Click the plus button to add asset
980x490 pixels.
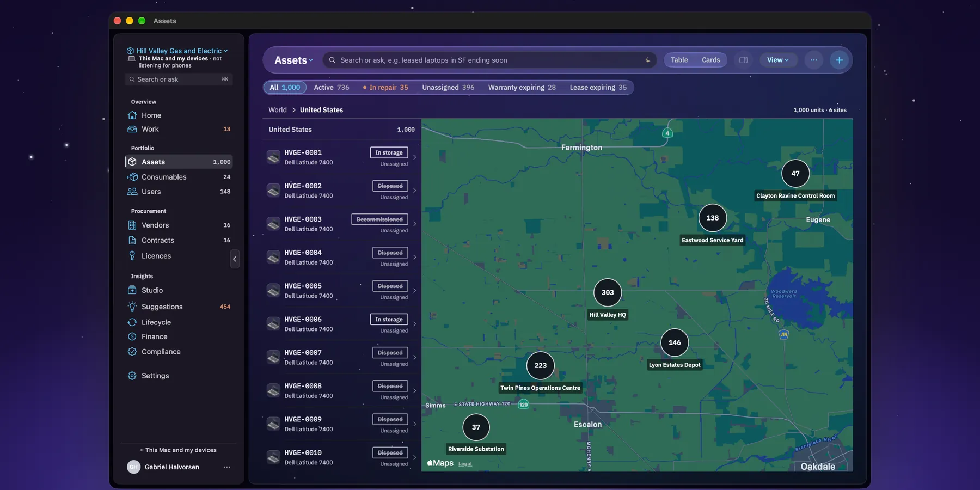point(839,60)
